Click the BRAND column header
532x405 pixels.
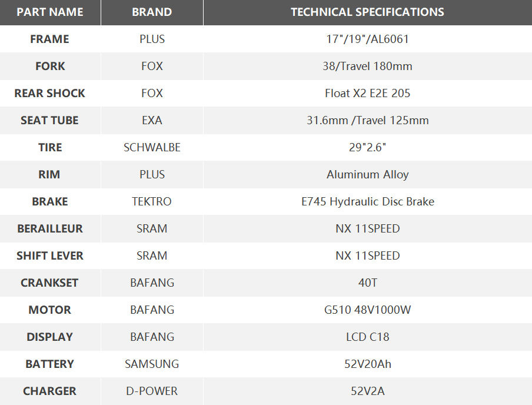pyautogui.click(x=152, y=12)
